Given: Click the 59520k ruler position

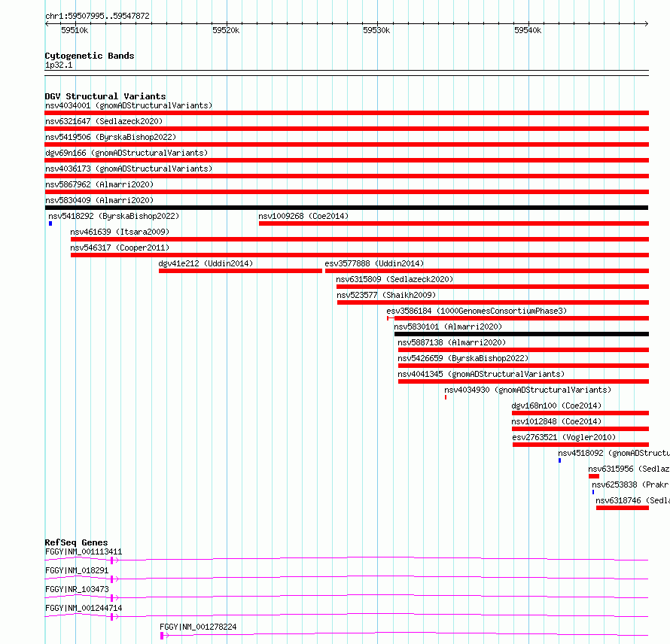Looking at the screenshot, I should pos(226,30).
